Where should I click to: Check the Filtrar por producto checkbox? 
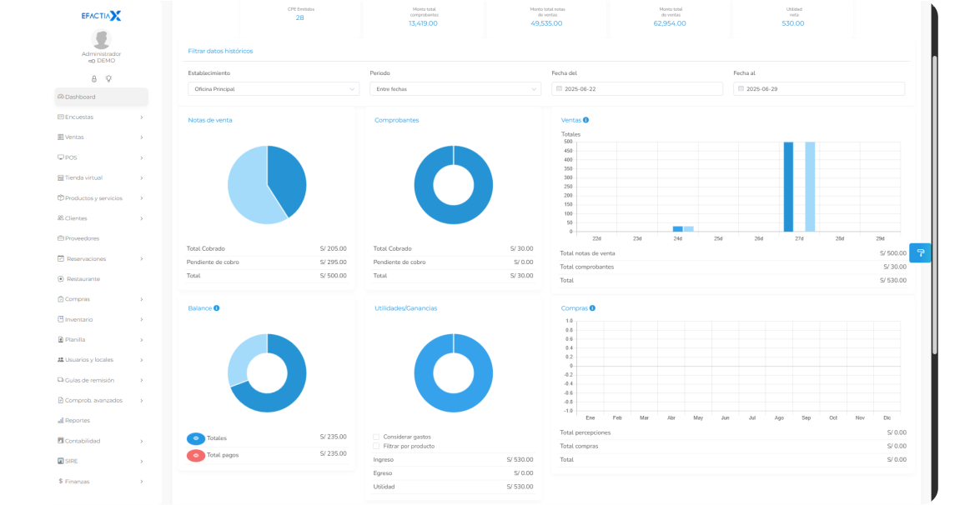[x=376, y=447]
